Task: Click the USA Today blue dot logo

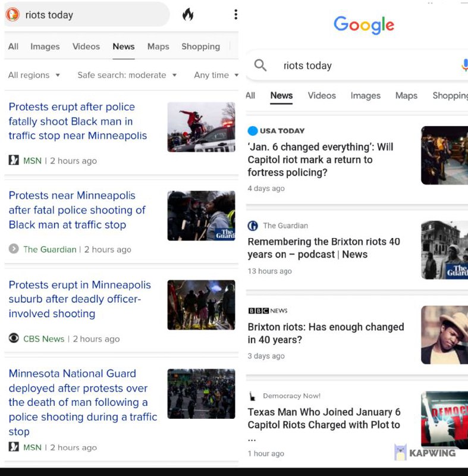Action: pyautogui.click(x=253, y=131)
